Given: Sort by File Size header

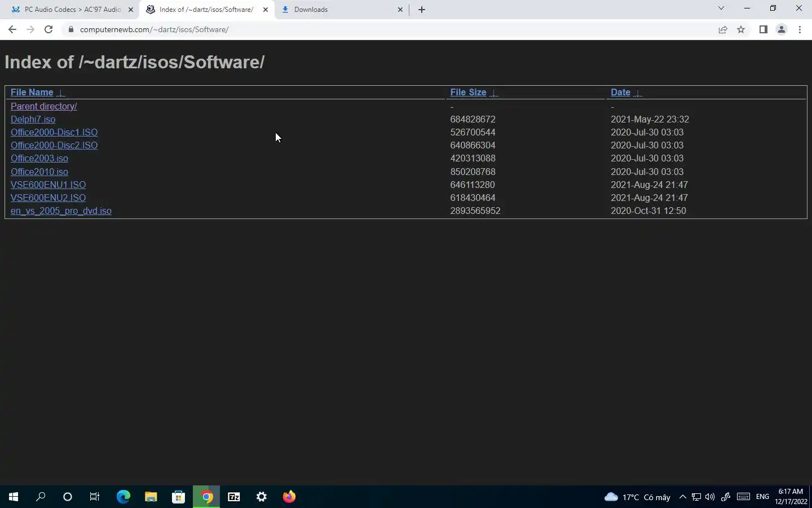Looking at the screenshot, I should click(x=468, y=92).
